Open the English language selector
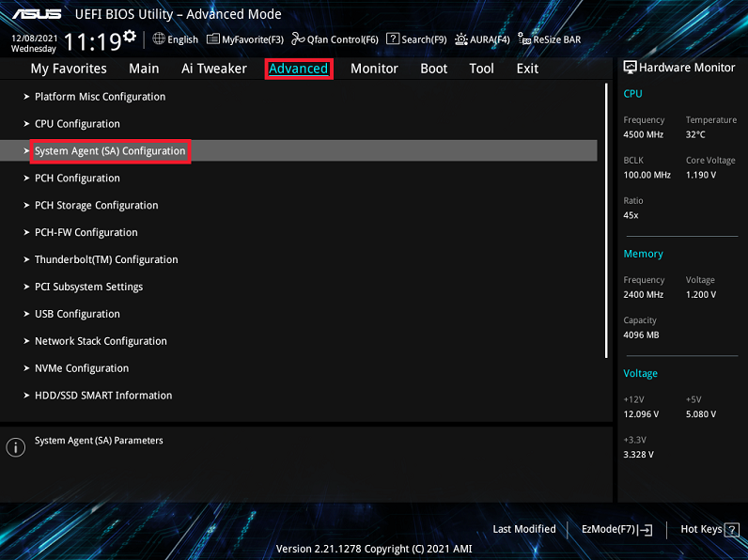The image size is (748, 560). [x=176, y=39]
